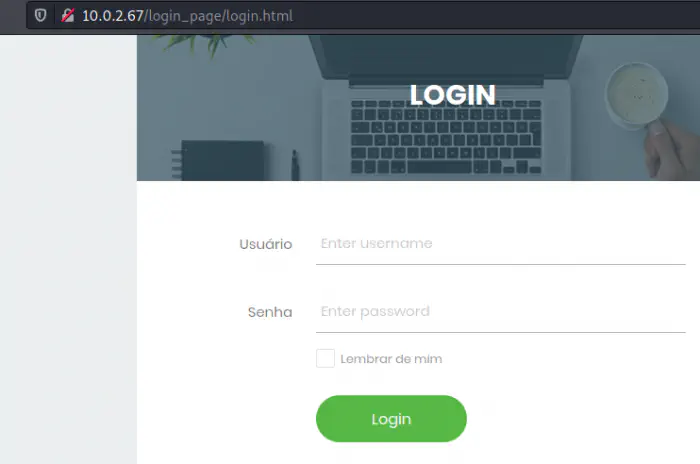Image resolution: width=700 pixels, height=464 pixels.
Task: Click the Enter username field
Action: [x=500, y=243]
